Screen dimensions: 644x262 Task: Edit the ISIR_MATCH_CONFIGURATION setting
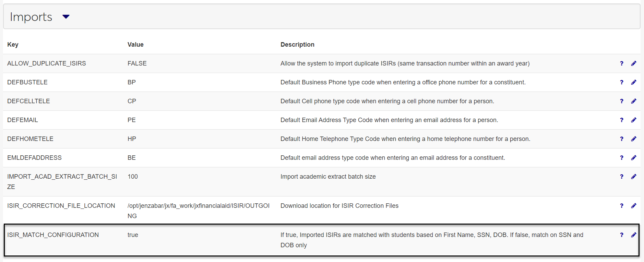(633, 235)
